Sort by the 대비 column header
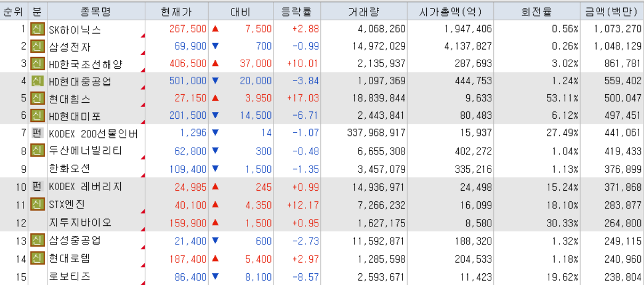Image resolution: width=644 pixels, height=285 pixels. pos(241,11)
